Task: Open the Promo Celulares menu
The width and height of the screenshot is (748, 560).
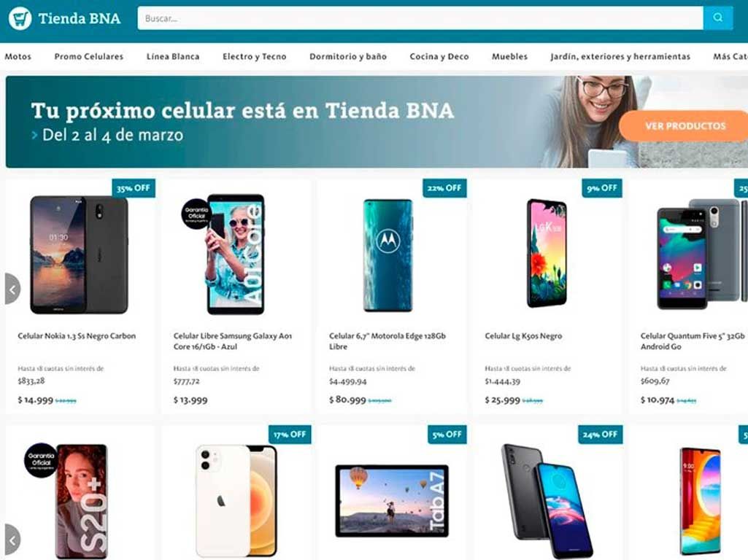Action: pos(89,56)
